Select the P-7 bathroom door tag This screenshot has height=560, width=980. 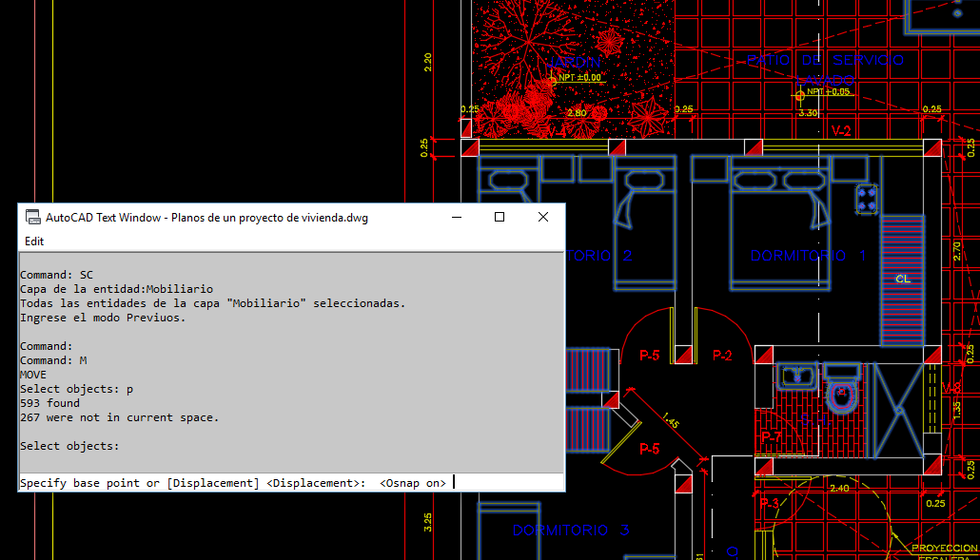pyautogui.click(x=771, y=436)
